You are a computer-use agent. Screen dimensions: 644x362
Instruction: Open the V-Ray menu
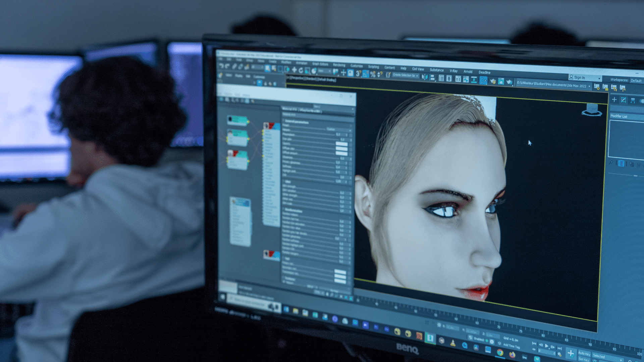pyautogui.click(x=453, y=71)
